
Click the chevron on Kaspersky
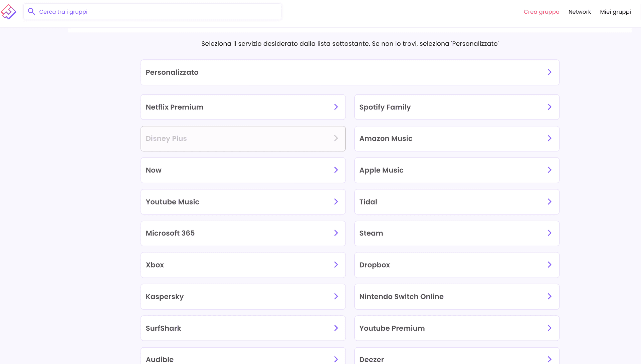coord(336,296)
